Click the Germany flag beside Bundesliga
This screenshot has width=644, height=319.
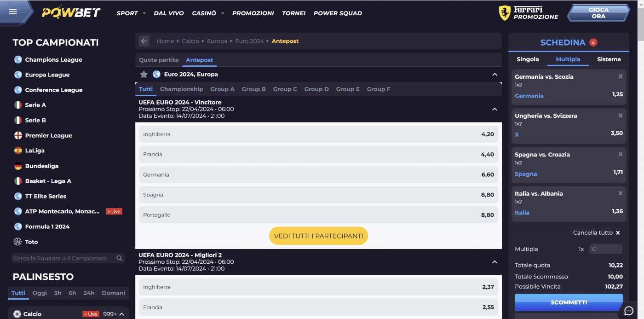(x=18, y=166)
